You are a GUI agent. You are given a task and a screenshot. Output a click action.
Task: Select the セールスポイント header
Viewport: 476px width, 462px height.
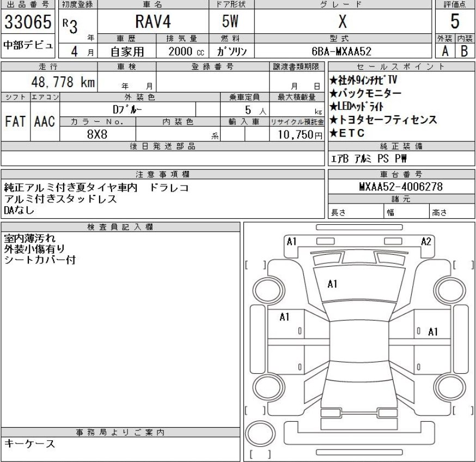pyautogui.click(x=401, y=66)
